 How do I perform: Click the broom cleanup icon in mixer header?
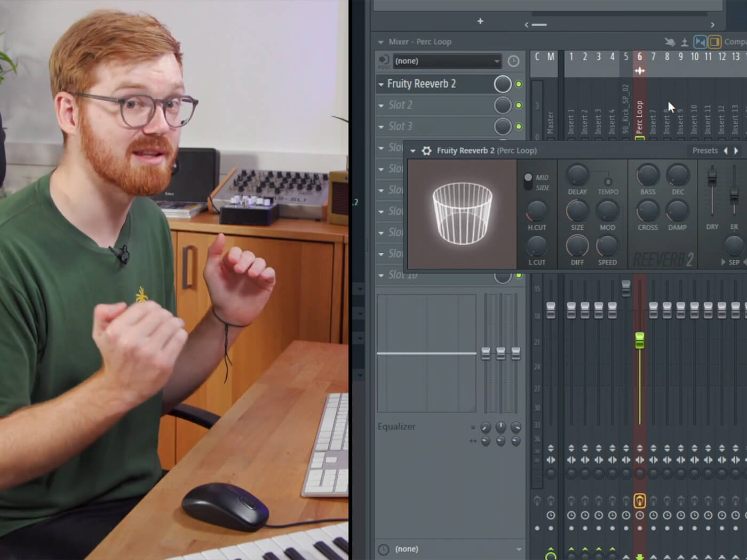coord(669,42)
